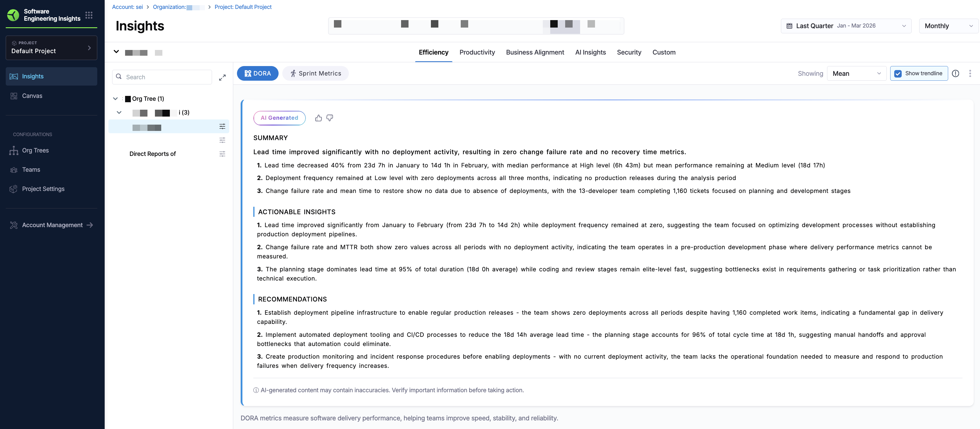Switch to the Productivity tab
Viewport: 980px width, 429px height.
pos(477,52)
